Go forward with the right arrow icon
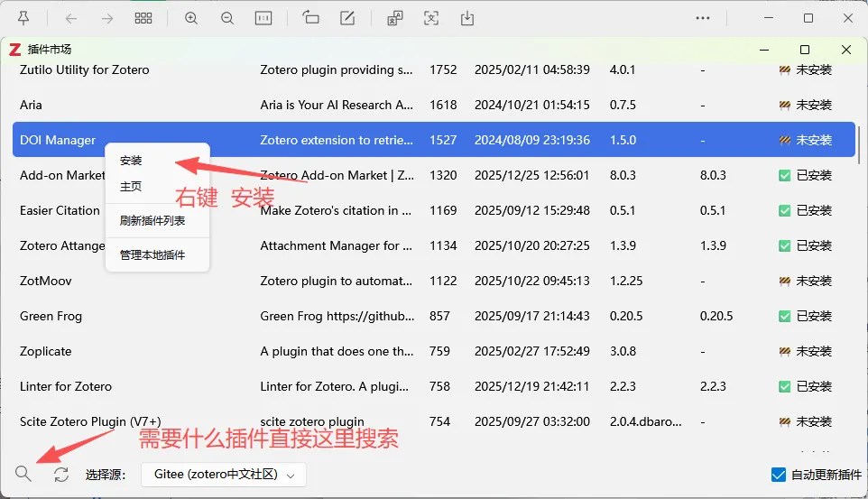The width and height of the screenshot is (868, 499). click(107, 19)
